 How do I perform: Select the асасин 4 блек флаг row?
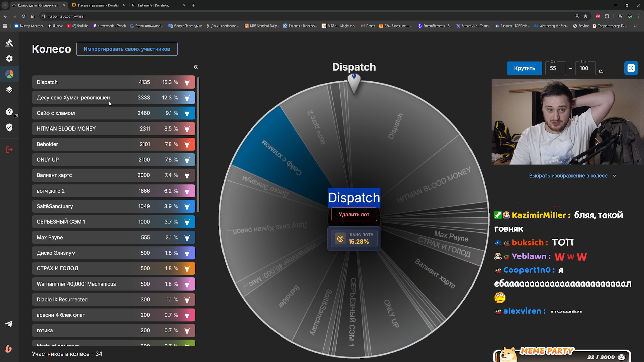(x=113, y=315)
